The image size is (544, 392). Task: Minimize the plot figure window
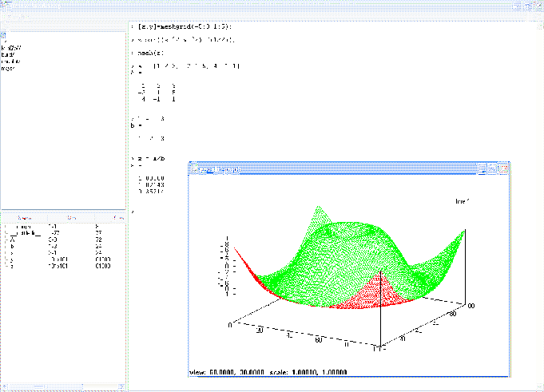(x=482, y=169)
